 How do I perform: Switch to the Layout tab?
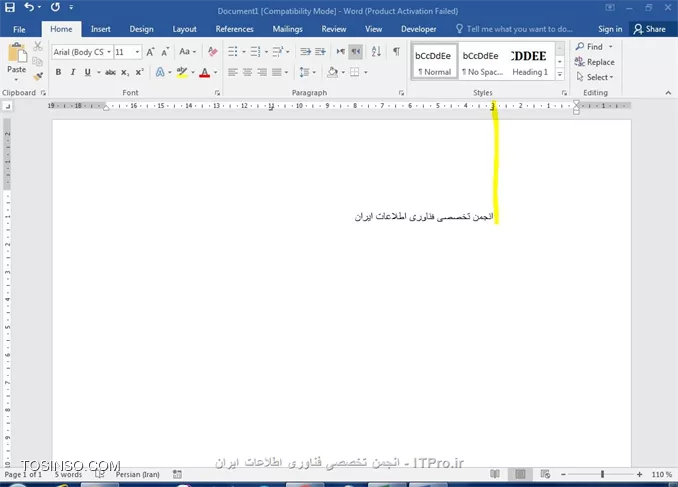click(185, 29)
